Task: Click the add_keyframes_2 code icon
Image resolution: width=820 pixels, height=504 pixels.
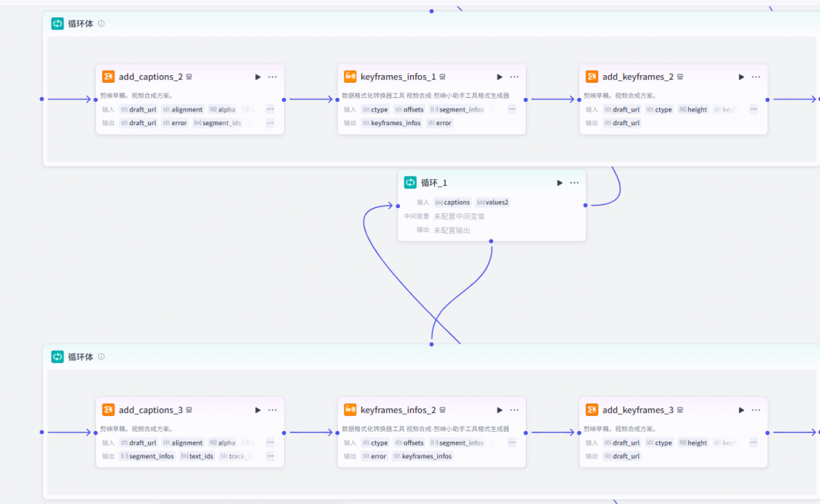Action: [591, 76]
